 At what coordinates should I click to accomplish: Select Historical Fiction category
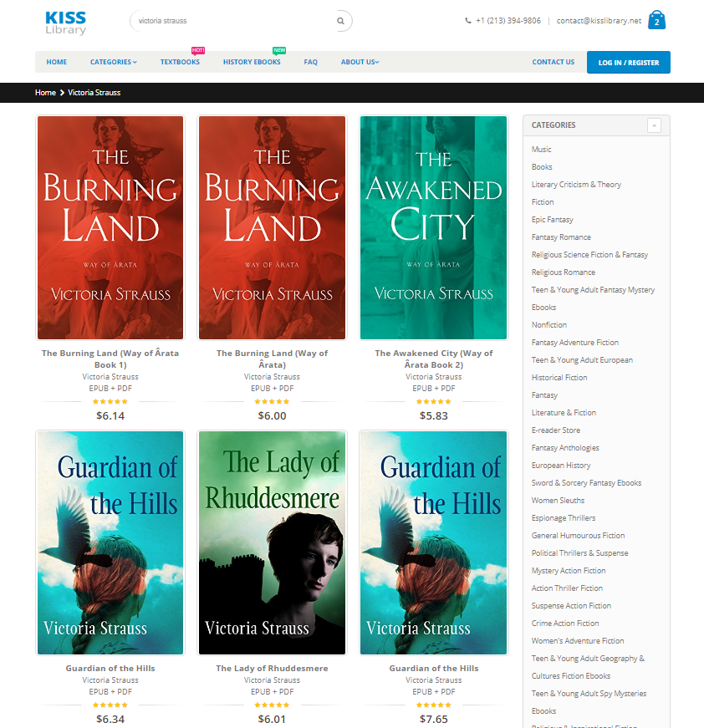click(x=559, y=378)
